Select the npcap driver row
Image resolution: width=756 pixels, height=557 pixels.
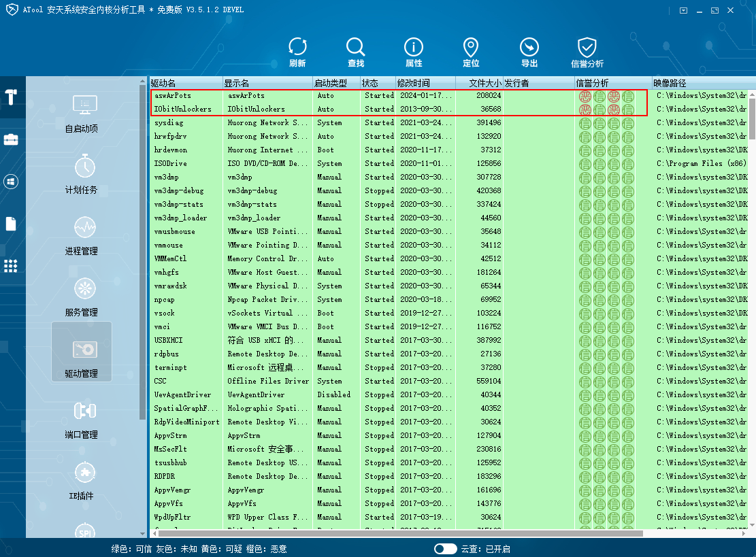point(448,299)
